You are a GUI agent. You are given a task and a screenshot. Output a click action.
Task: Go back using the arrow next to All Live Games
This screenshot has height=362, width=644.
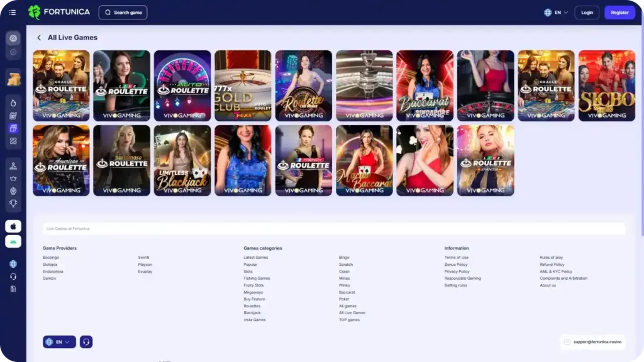click(x=39, y=38)
